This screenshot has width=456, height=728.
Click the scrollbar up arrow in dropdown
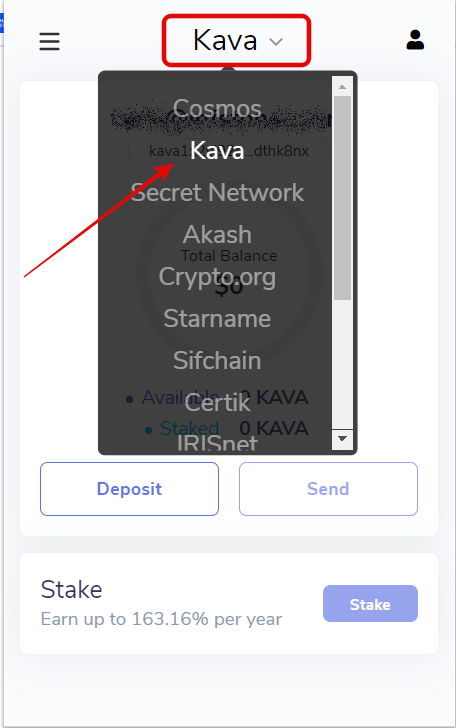click(x=342, y=87)
